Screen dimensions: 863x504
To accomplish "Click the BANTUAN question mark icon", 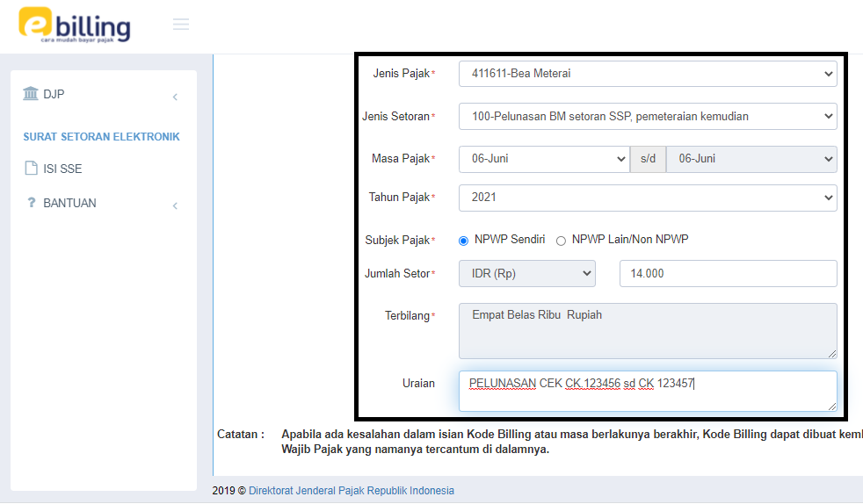I will 31,203.
